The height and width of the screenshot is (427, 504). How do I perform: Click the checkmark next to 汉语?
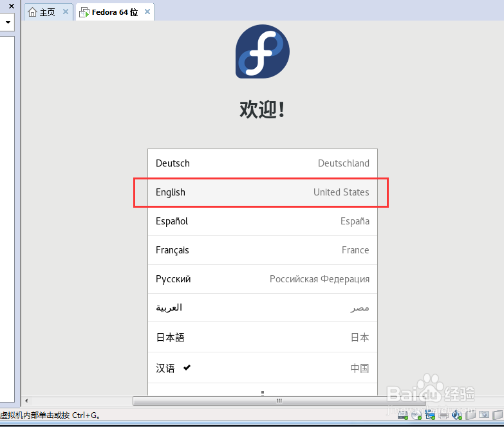tap(187, 367)
